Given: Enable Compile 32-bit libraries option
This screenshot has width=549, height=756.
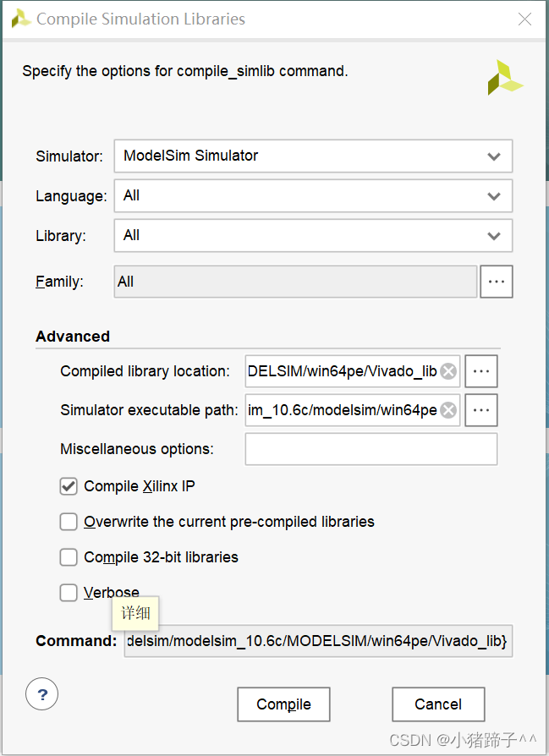Looking at the screenshot, I should (69, 557).
